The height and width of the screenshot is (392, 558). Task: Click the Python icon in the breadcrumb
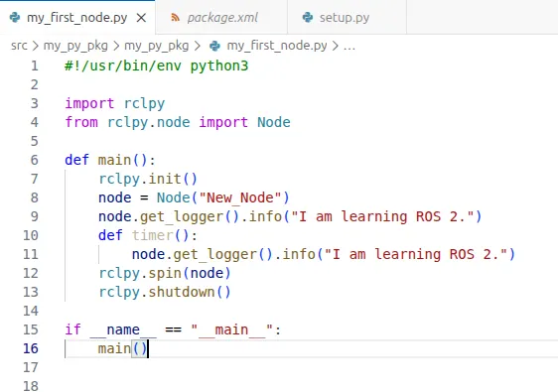[x=214, y=46]
